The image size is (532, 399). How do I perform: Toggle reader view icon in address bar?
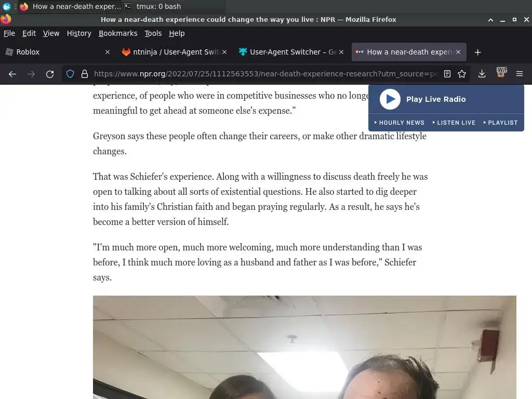click(447, 74)
